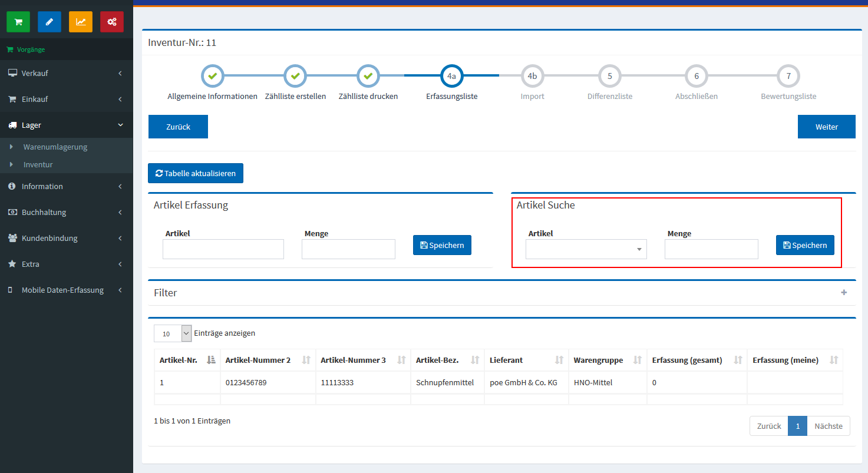Click the green shopping cart icon button

(x=18, y=22)
